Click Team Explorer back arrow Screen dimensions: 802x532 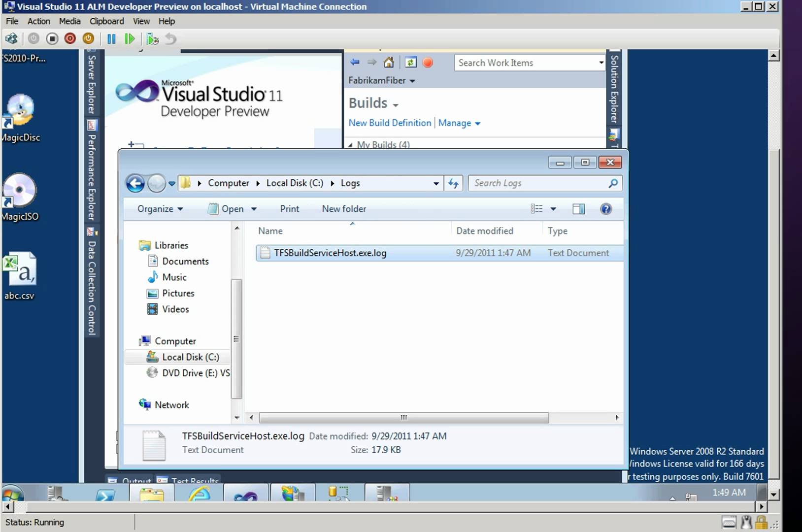(x=355, y=63)
